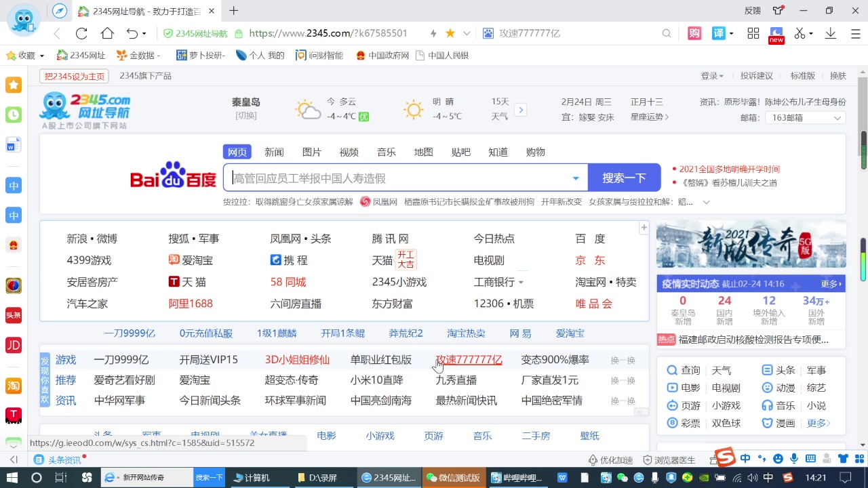Select the 新闻 search tab
Screen dimensions: 868x488
(274, 152)
